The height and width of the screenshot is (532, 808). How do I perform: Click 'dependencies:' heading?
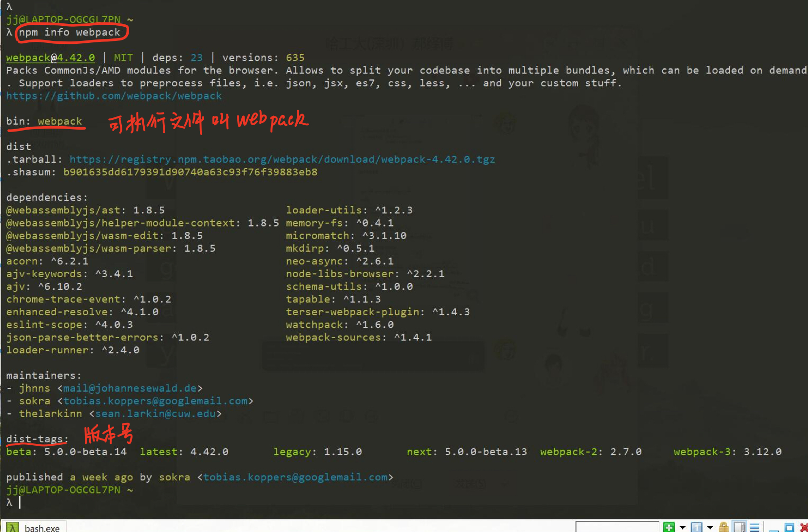click(47, 197)
